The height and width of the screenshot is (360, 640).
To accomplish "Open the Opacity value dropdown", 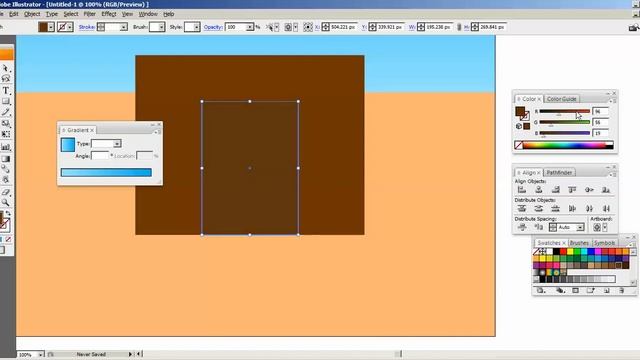I will pos(249,27).
